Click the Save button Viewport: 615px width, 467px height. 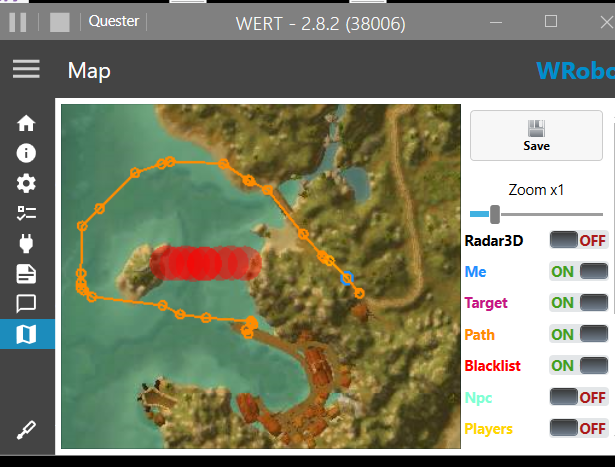[536, 135]
